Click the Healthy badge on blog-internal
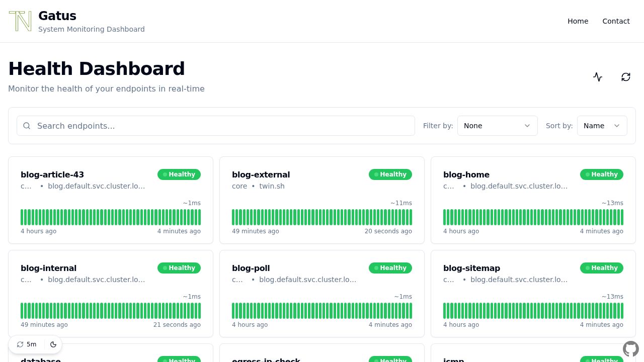The height and width of the screenshot is (362, 644). (x=179, y=268)
